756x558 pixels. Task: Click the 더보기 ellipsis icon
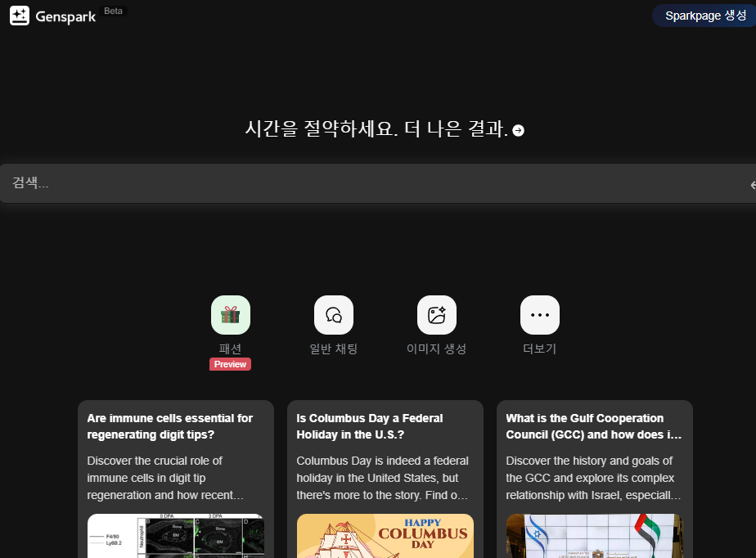pyautogui.click(x=539, y=314)
